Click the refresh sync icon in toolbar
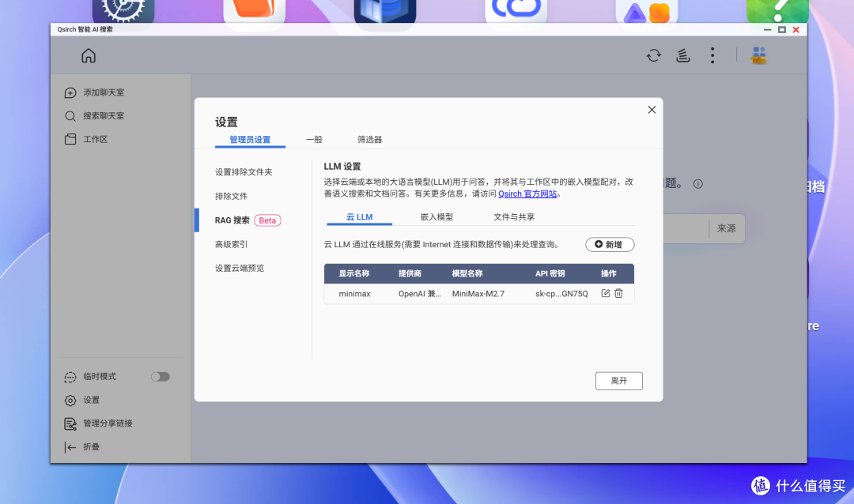This screenshot has height=504, width=854. pos(654,55)
